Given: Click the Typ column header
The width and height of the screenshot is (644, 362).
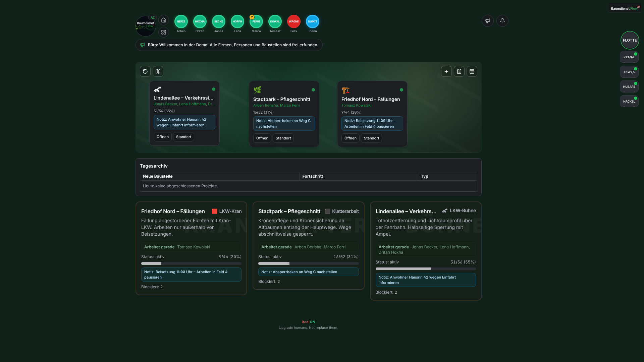Looking at the screenshot, I should pos(448,176).
